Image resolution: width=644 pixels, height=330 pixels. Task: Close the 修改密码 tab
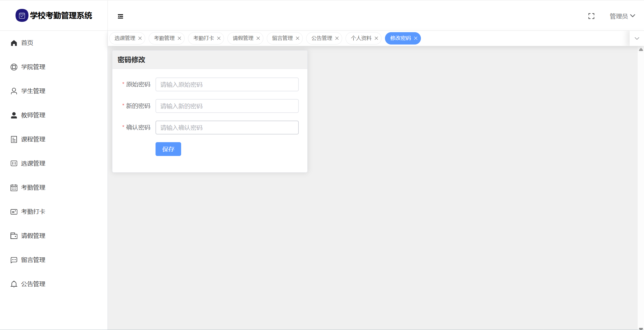(x=416, y=38)
